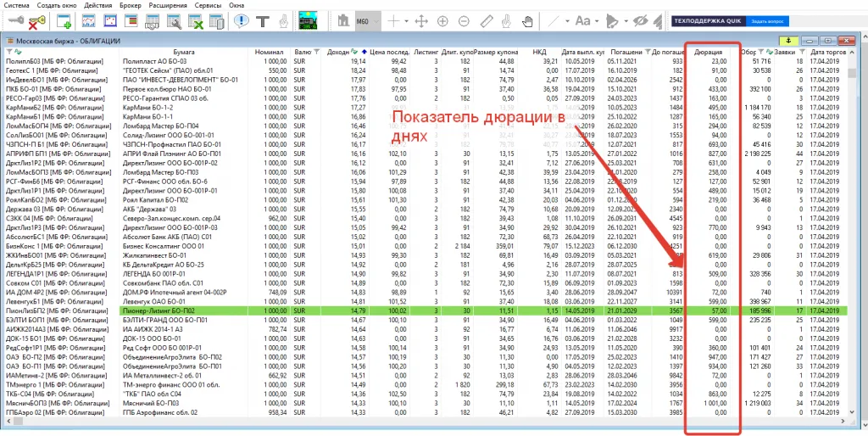Screen dimensions: 868x436
Task: Open the Сервисы menu
Action: coord(209,5)
